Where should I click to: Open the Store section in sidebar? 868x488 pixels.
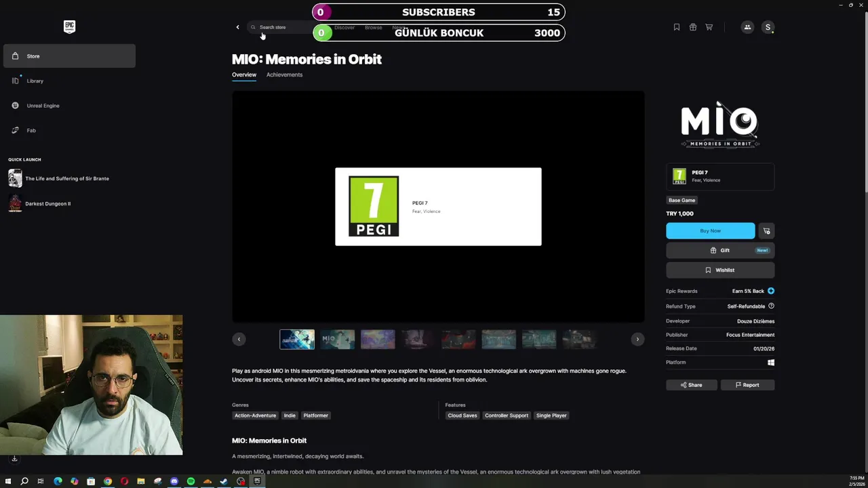coord(69,56)
